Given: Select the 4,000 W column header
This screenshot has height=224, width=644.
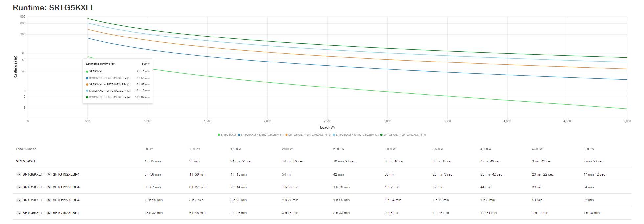Looking at the screenshot, I should coord(486,149).
